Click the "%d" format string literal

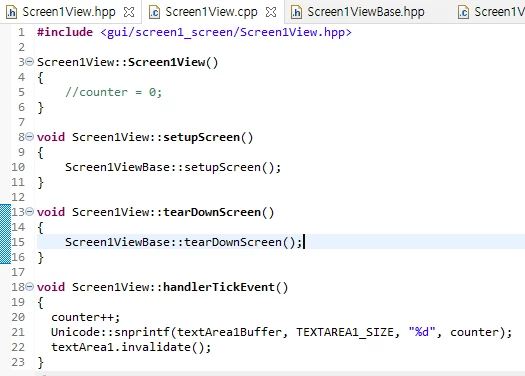(x=422, y=332)
